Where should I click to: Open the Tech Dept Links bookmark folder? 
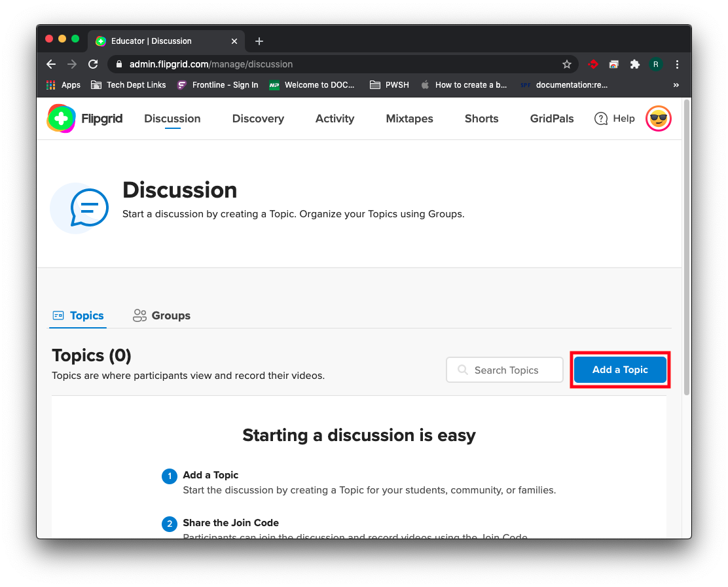click(x=128, y=85)
